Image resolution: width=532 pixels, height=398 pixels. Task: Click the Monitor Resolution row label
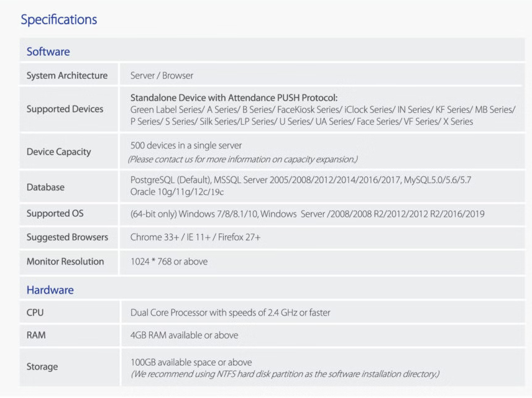click(x=65, y=261)
